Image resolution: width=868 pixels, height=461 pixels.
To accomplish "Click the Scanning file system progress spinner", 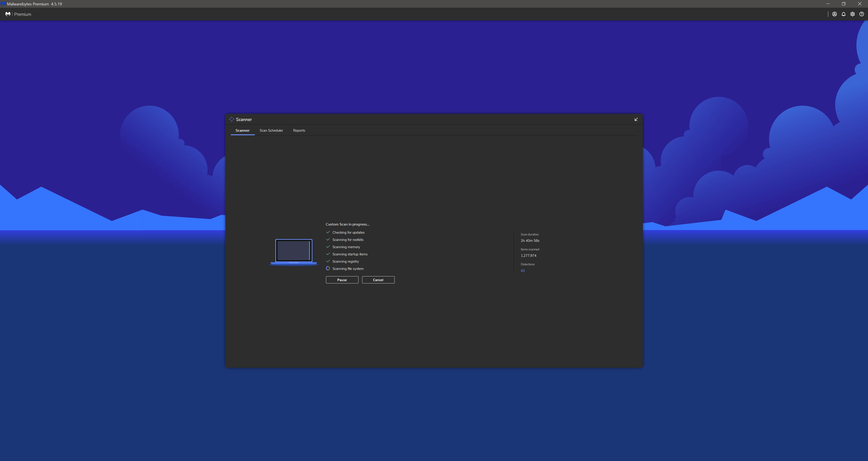I will 328,269.
